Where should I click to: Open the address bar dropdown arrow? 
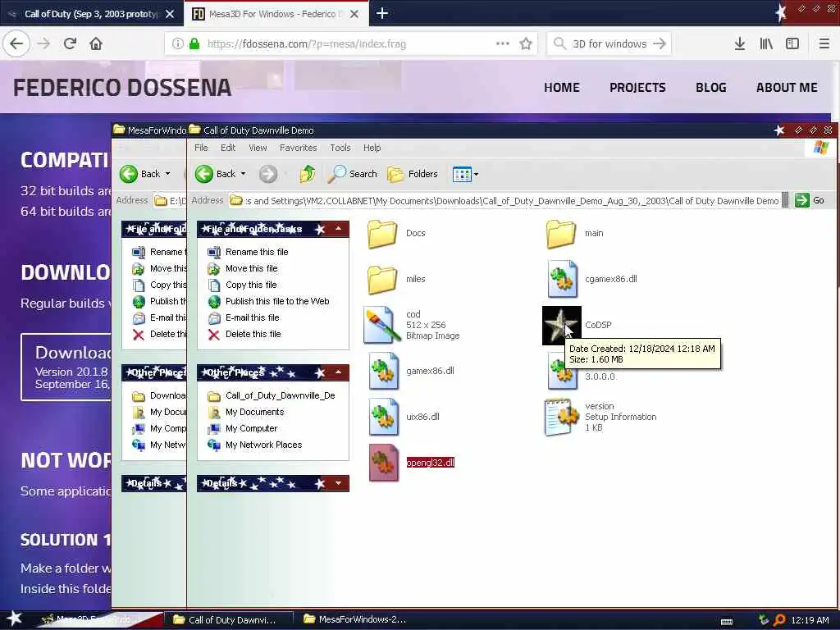(785, 200)
